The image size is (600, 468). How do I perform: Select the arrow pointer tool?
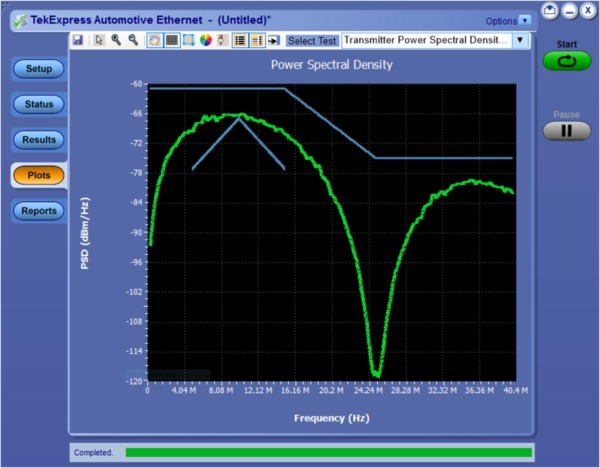click(99, 41)
